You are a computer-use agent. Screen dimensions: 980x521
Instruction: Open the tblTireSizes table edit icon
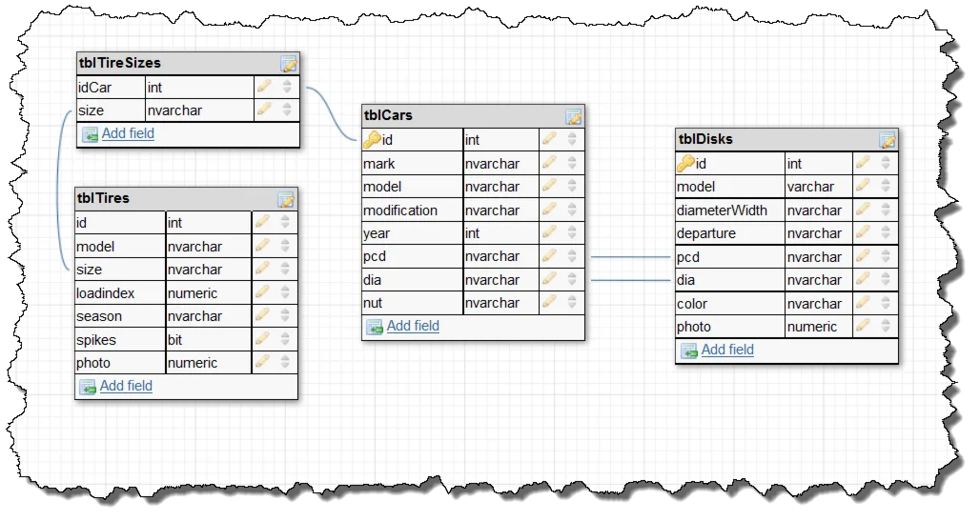point(289,64)
